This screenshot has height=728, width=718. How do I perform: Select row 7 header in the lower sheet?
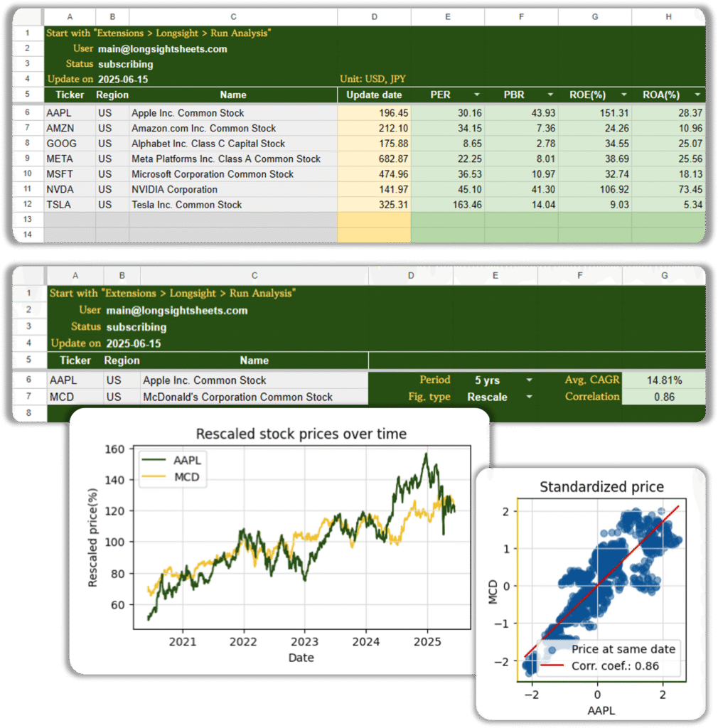point(28,397)
